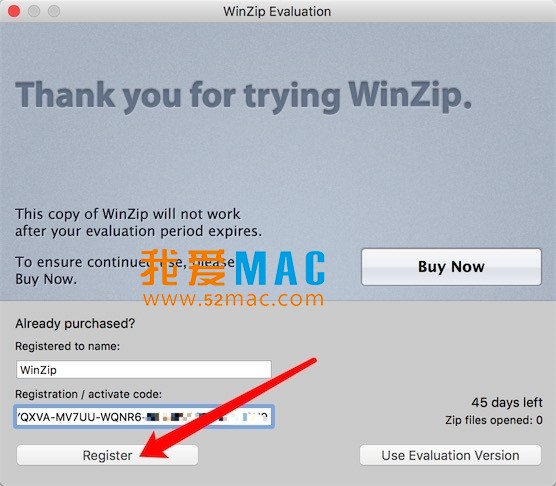Continue with Use Evaluation Version
Screen dimensions: 556x486
pos(450,455)
